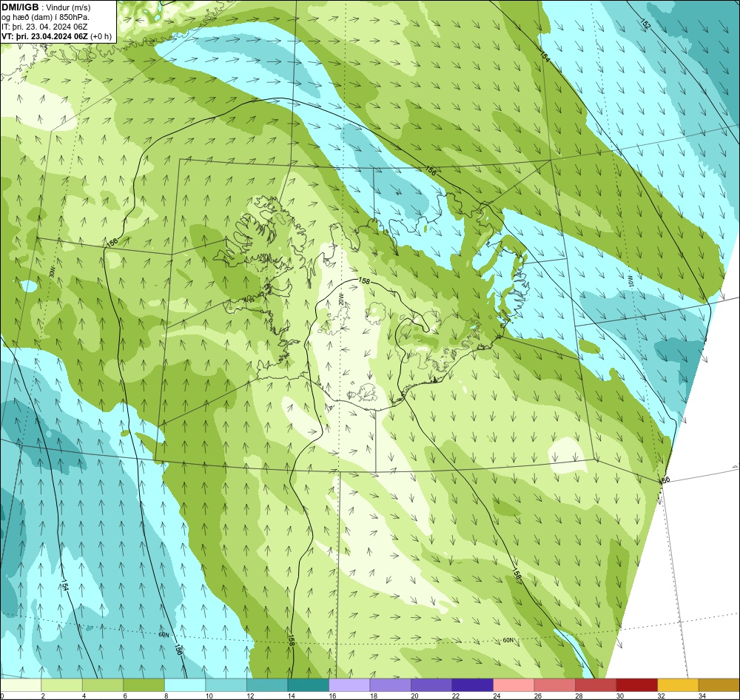Click legend scale number '8'
This screenshot has width=740, height=700.
pos(167,696)
